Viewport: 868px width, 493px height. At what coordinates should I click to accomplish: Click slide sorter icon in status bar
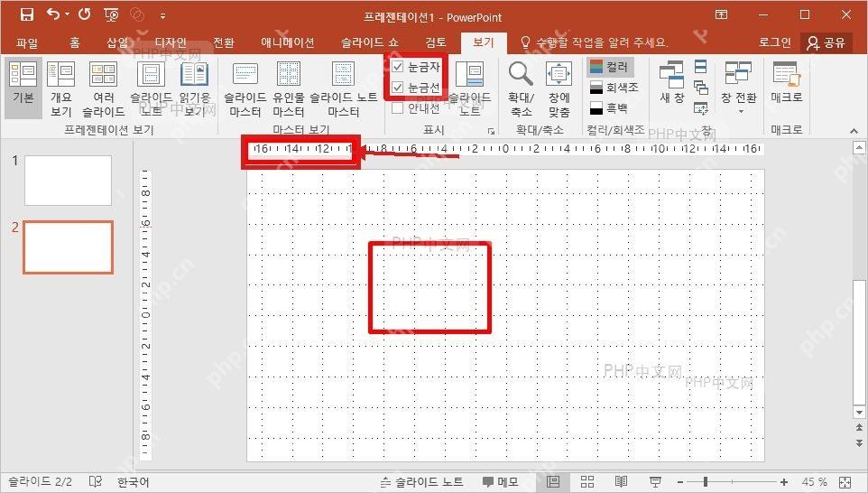[587, 482]
